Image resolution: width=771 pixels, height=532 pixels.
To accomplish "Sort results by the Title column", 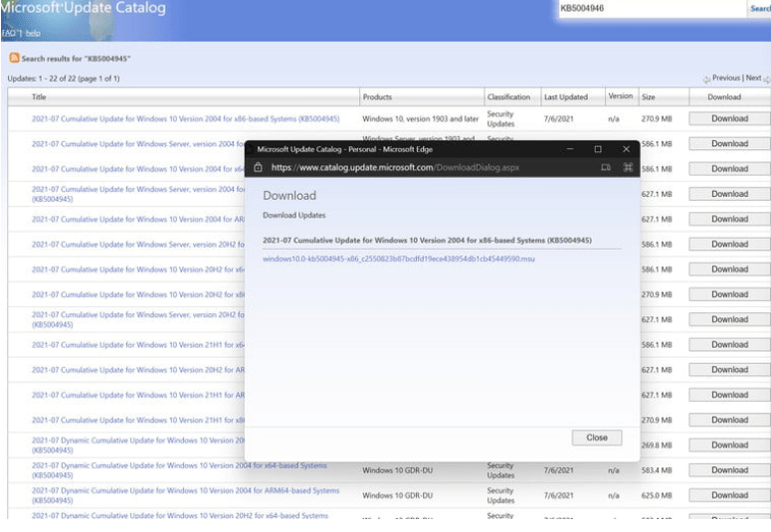I will 39,96.
